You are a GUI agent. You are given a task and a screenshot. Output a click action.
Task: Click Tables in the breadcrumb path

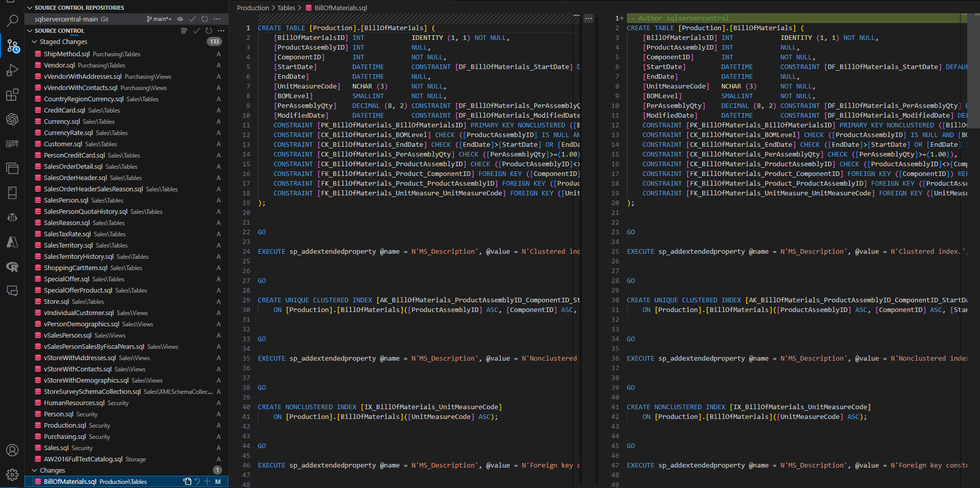click(286, 8)
